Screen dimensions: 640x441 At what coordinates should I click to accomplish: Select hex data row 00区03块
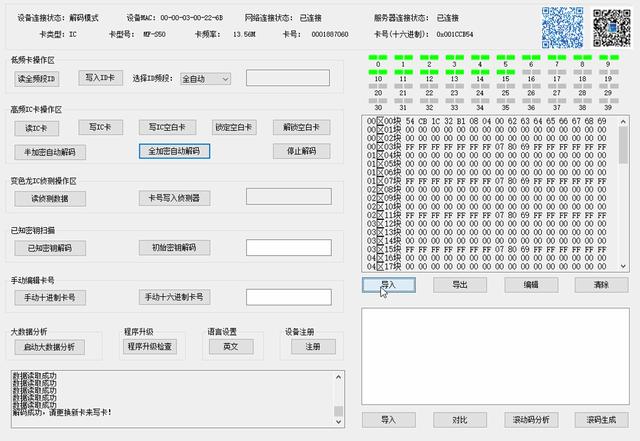[x=487, y=147]
